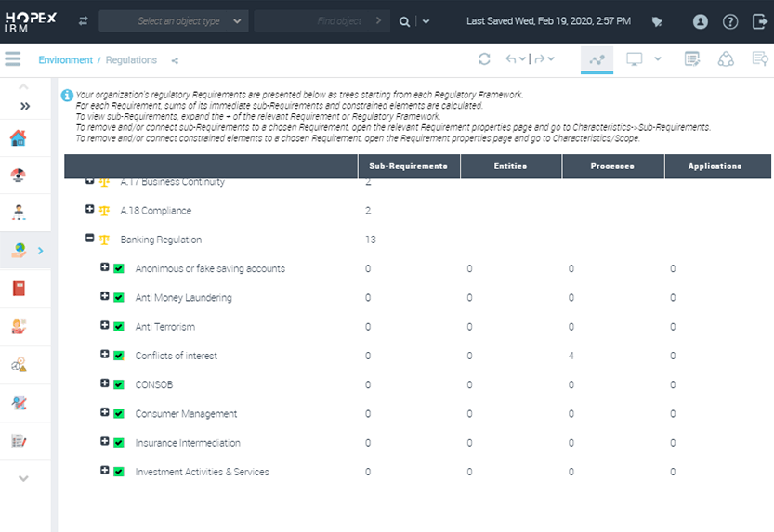The width and height of the screenshot is (774, 532).
Task: Open the display mode dropdown chevron
Action: 658,59
